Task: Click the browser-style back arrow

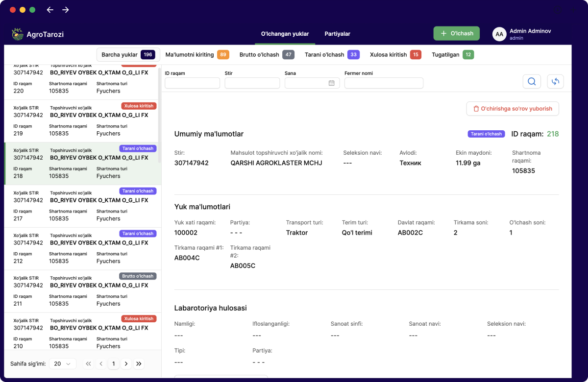Action: point(49,10)
